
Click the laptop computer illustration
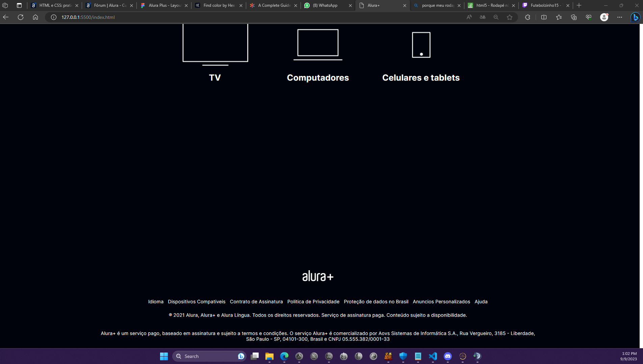(318, 45)
